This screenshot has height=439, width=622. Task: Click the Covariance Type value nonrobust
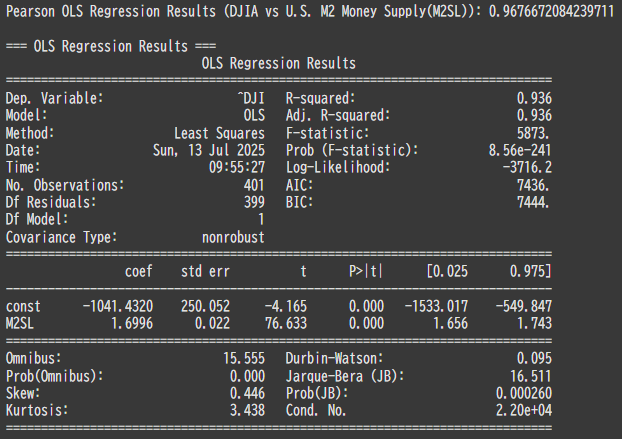233,237
